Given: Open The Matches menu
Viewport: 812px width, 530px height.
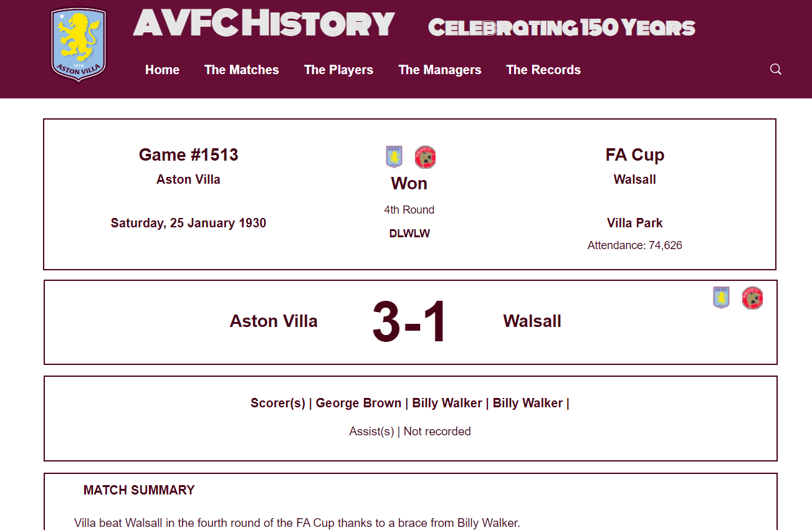Looking at the screenshot, I should [242, 70].
